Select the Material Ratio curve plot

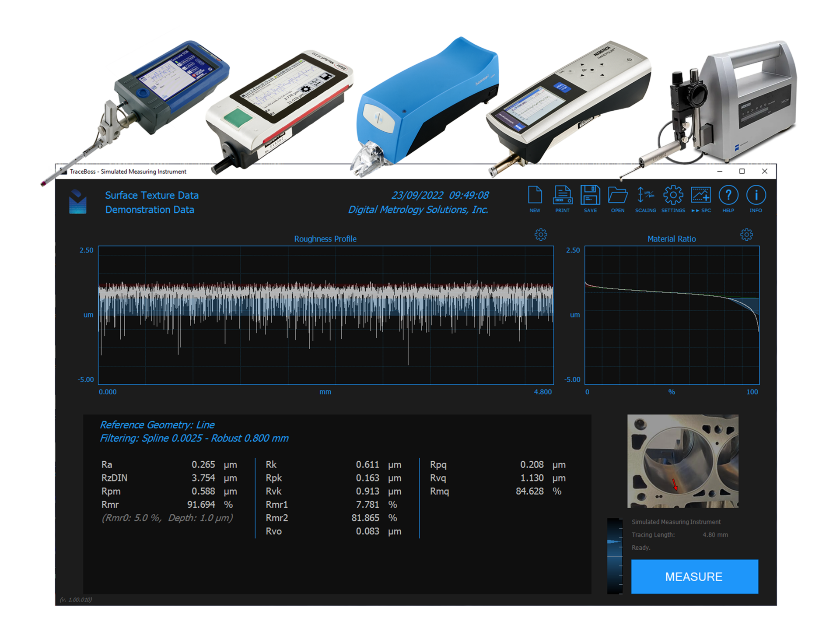672,315
